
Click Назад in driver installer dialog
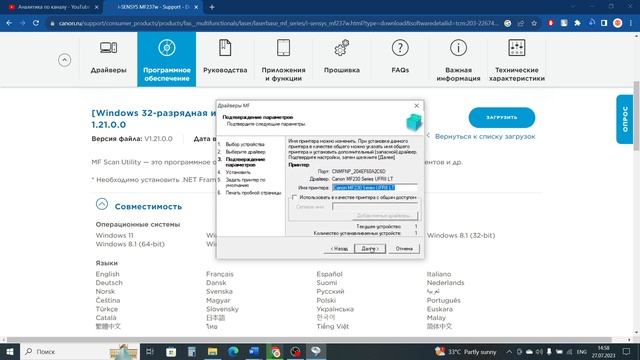coord(339,249)
